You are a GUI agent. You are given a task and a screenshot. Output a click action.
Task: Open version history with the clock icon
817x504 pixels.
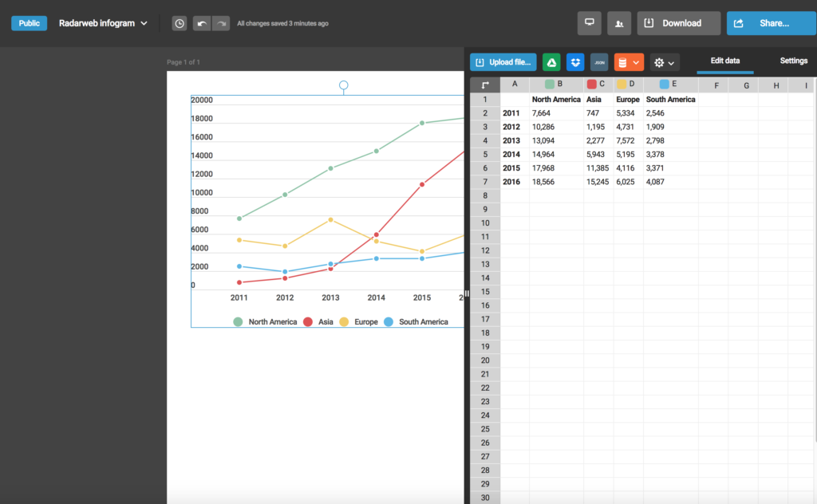180,23
